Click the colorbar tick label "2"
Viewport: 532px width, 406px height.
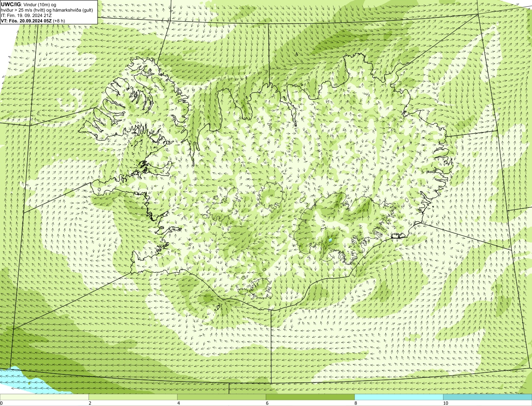(x=90, y=403)
